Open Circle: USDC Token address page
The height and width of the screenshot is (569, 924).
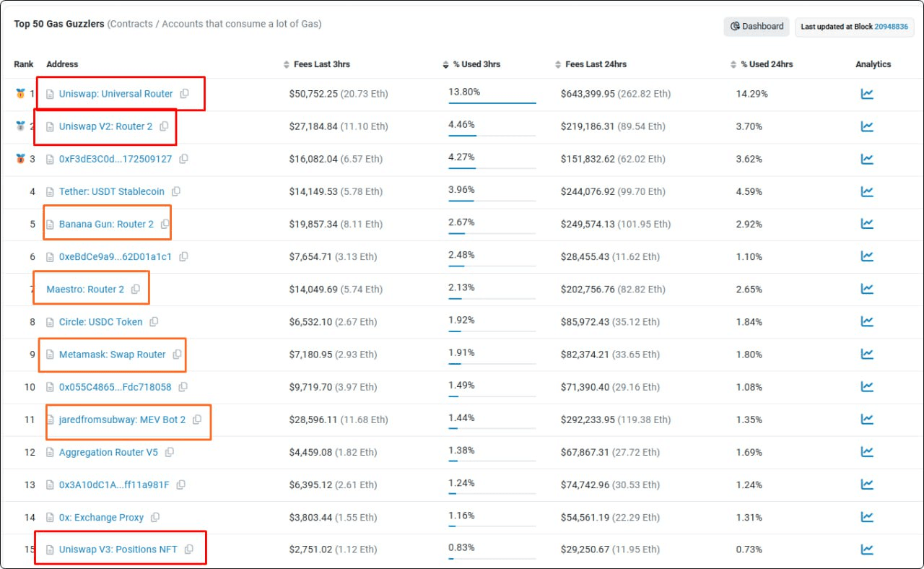pyautogui.click(x=101, y=322)
